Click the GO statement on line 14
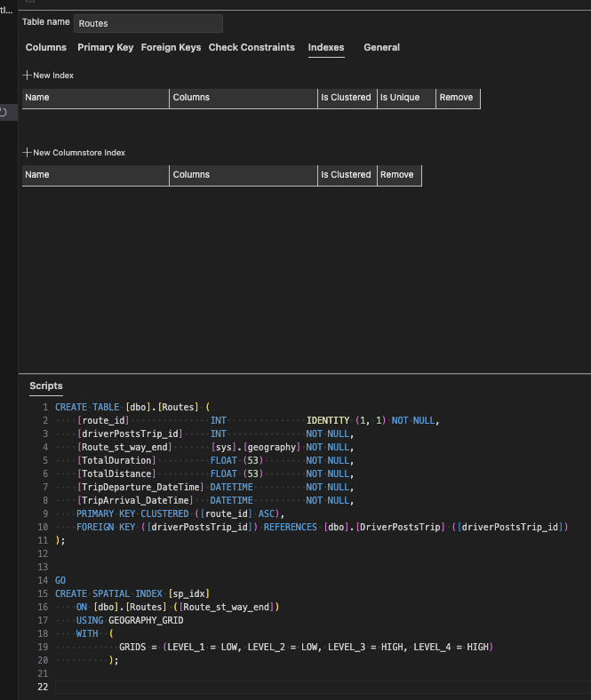The image size is (591, 700). point(60,580)
